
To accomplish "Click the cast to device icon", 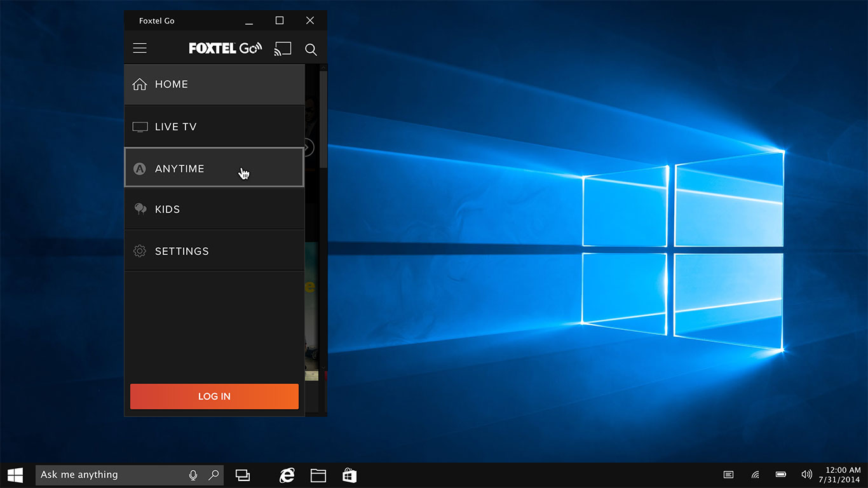I will pyautogui.click(x=283, y=49).
